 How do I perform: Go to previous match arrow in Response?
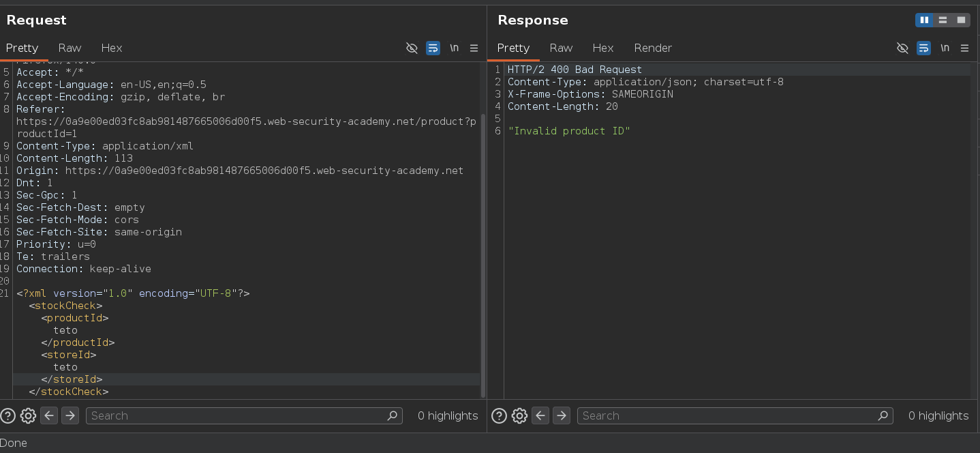pos(540,415)
